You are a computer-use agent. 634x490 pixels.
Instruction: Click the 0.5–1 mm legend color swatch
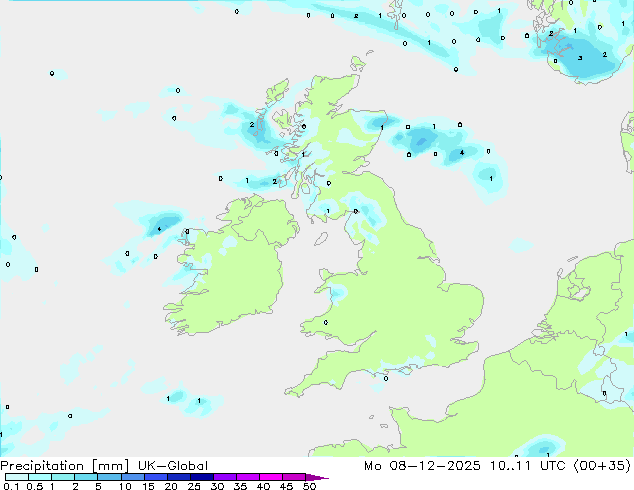pyautogui.click(x=40, y=477)
